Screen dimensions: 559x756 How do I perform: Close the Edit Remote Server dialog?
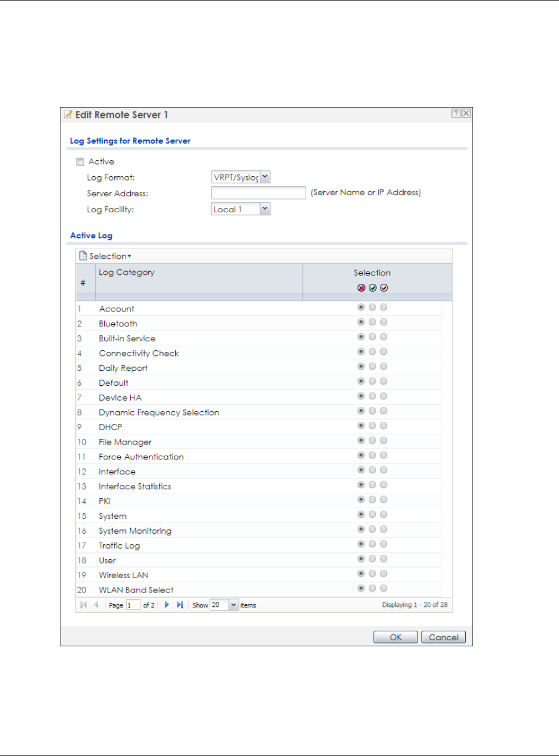point(466,113)
